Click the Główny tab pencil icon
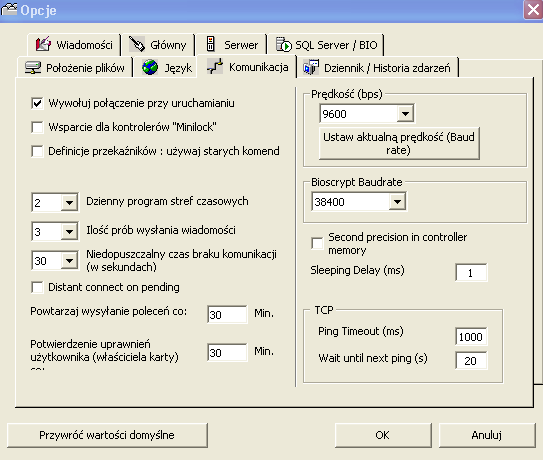This screenshot has height=460, width=543. [x=137, y=44]
